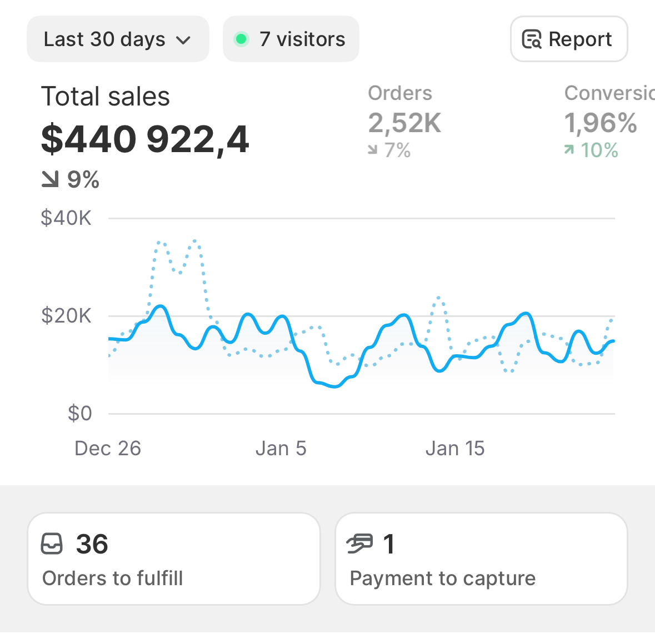Click the Dec 26 date label
655x644 pixels.
[x=108, y=449]
